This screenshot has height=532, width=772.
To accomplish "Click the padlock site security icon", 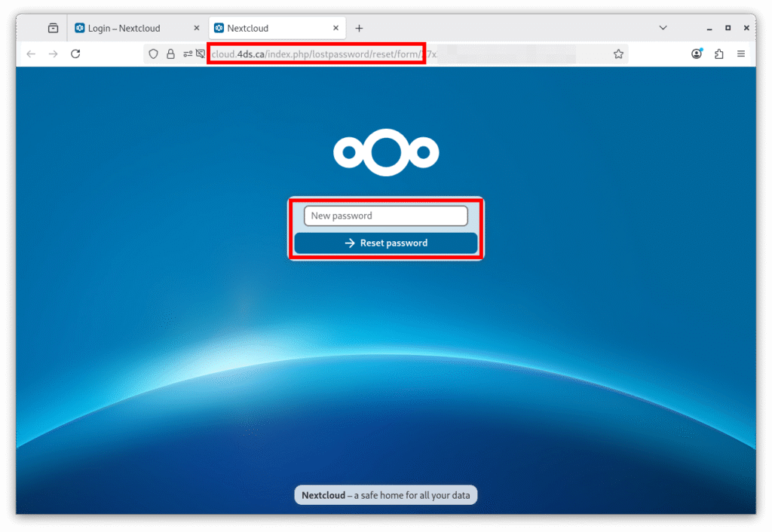I will (x=170, y=54).
